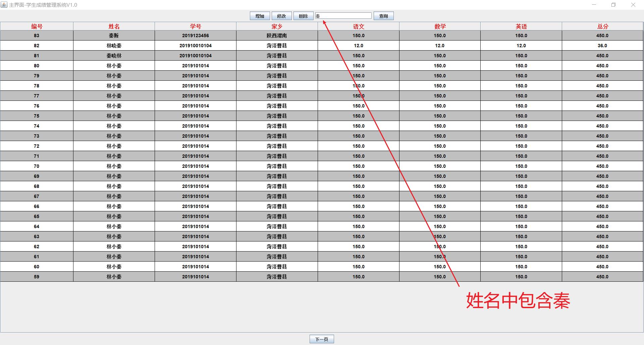Image resolution: width=644 pixels, height=345 pixels.
Task: Select row number 79 cell
Action: tap(37, 76)
